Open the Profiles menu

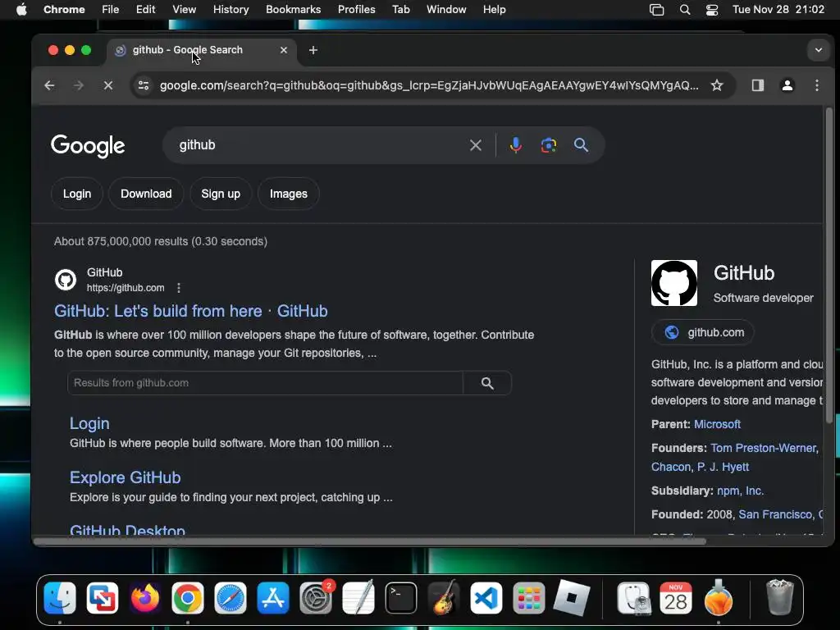(x=356, y=10)
